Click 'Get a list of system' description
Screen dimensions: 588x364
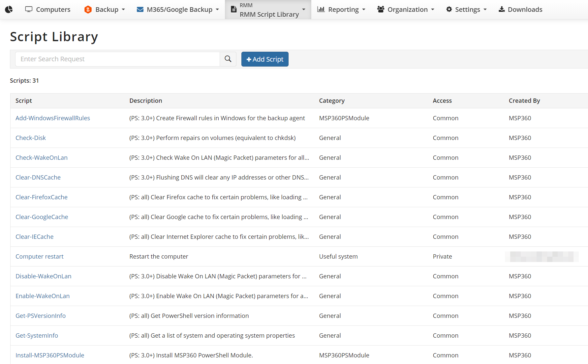(212, 335)
